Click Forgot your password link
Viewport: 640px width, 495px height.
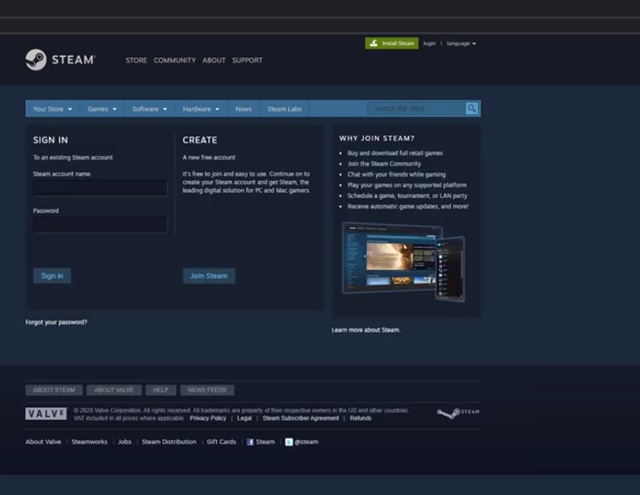[56, 322]
